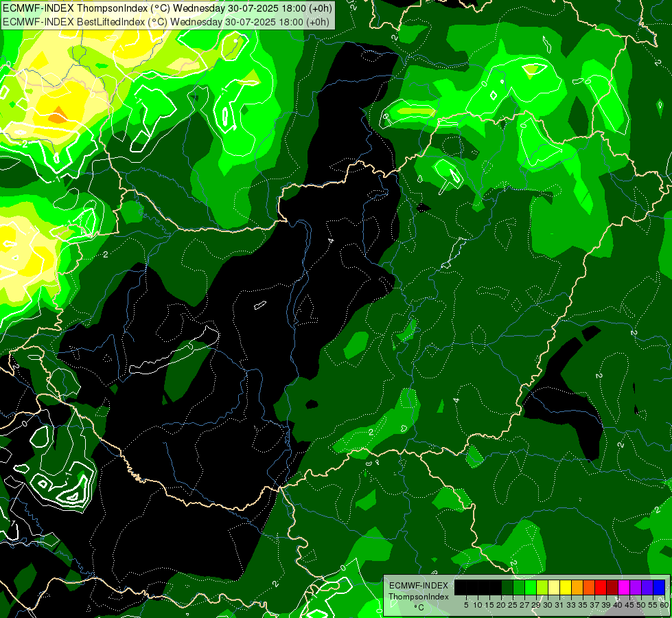Select the dark red 39–40 legend swatch
Viewport: 672px width, 618px height.
612,587
